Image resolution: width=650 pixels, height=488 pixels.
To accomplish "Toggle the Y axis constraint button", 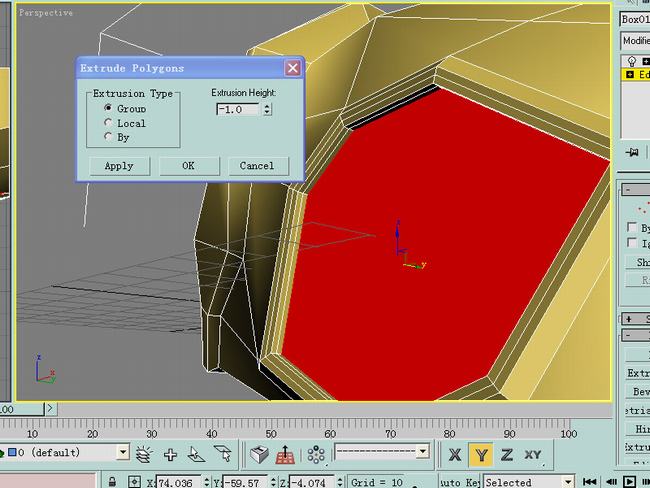I will coord(481,455).
